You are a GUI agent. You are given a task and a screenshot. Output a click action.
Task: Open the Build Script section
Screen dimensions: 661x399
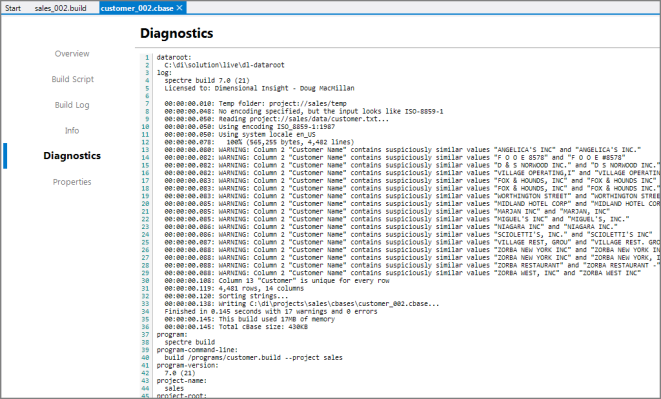coord(73,79)
